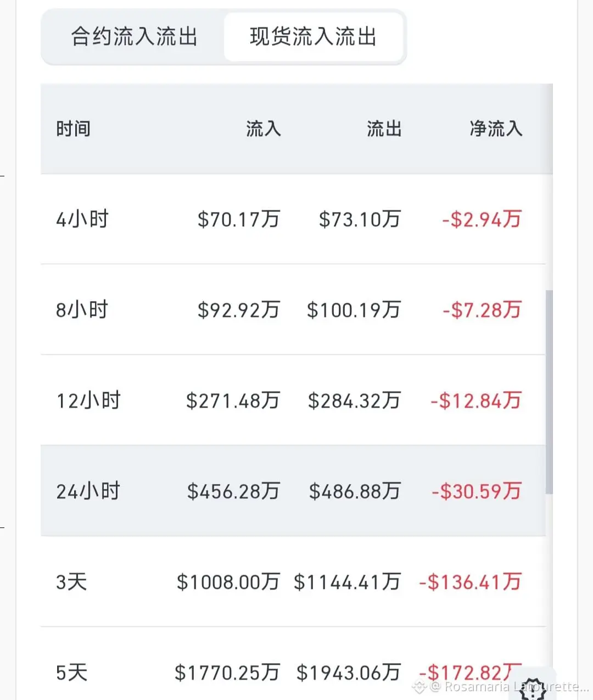Click the 净流入 column header
The height and width of the screenshot is (700, 593).
pyautogui.click(x=495, y=129)
